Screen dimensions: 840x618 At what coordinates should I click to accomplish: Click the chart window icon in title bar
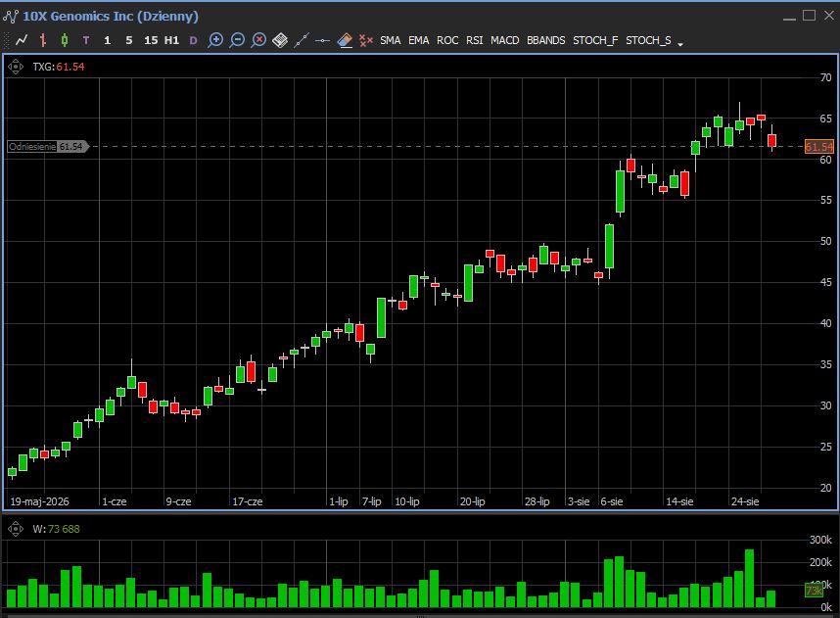click(x=11, y=16)
